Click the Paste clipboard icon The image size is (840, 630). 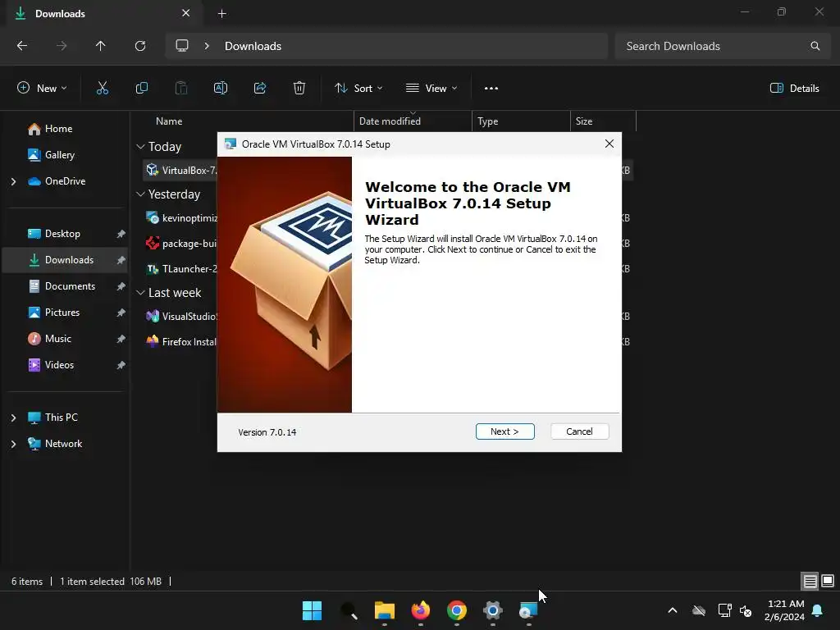tap(181, 89)
